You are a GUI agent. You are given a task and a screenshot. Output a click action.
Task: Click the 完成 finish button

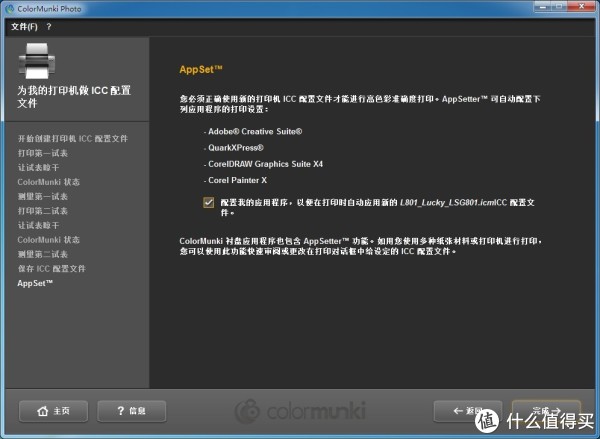click(546, 411)
